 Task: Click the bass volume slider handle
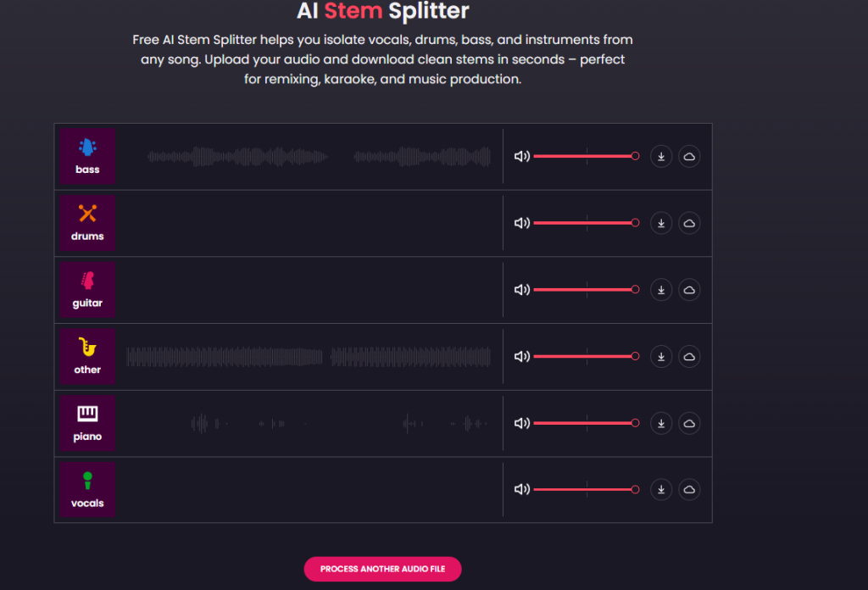[635, 156]
